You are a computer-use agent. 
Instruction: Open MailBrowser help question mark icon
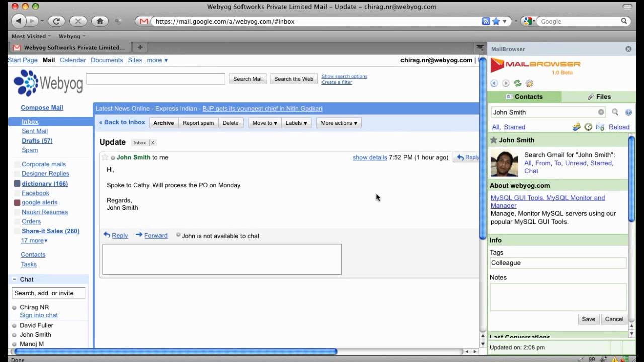(x=628, y=112)
